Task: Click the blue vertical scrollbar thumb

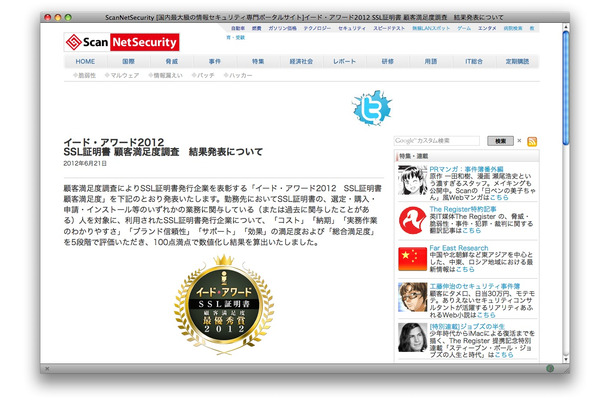Action: [x=566, y=88]
